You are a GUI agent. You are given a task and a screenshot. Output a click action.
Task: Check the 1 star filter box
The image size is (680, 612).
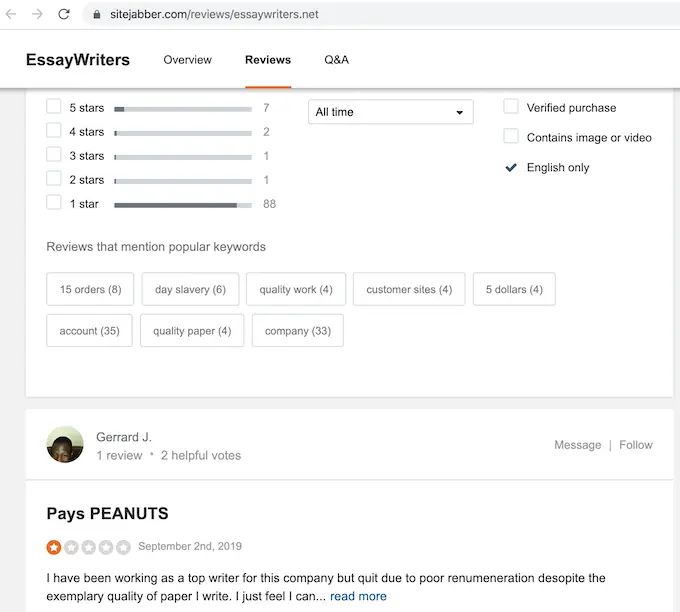54,203
